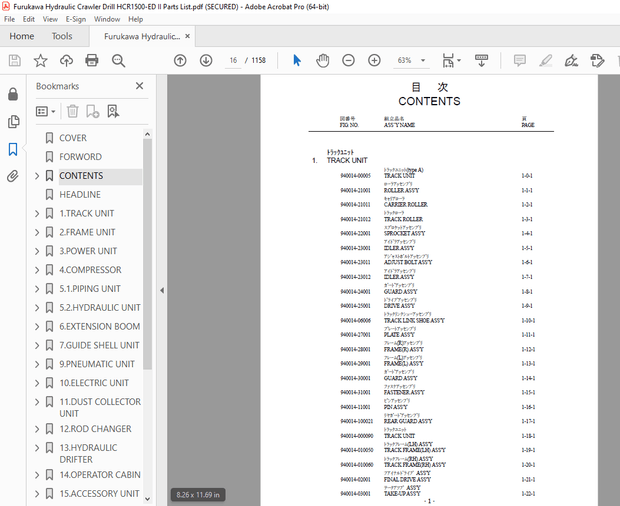
Task: Open the zoom level dropdown
Action: point(423,60)
